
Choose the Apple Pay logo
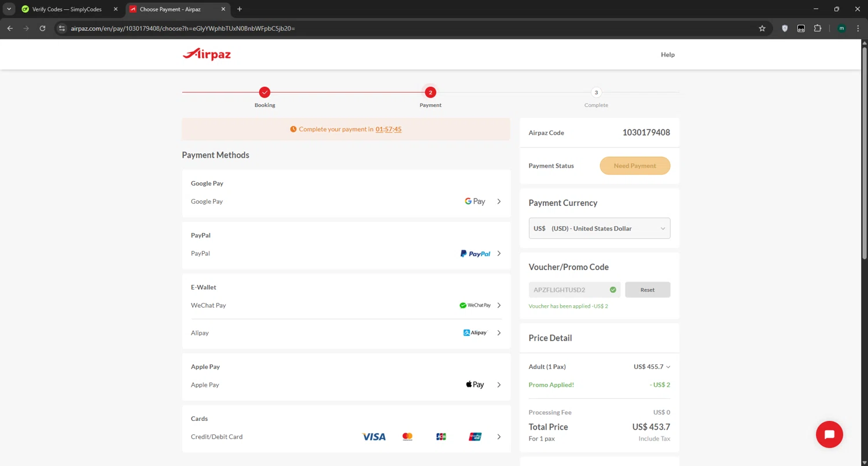475,384
